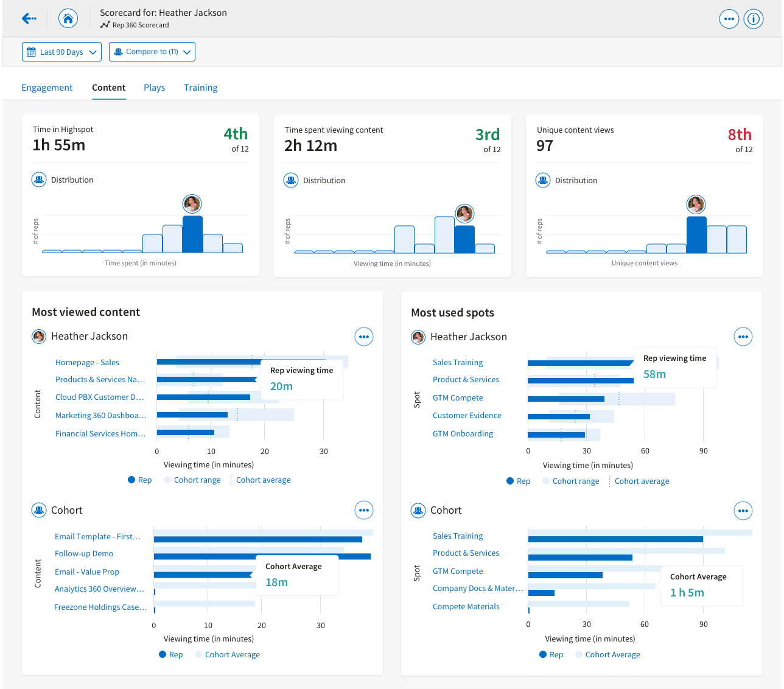This screenshot has width=784, height=689.
Task: Open more options for Cohort most used spots
Action: pos(743,511)
